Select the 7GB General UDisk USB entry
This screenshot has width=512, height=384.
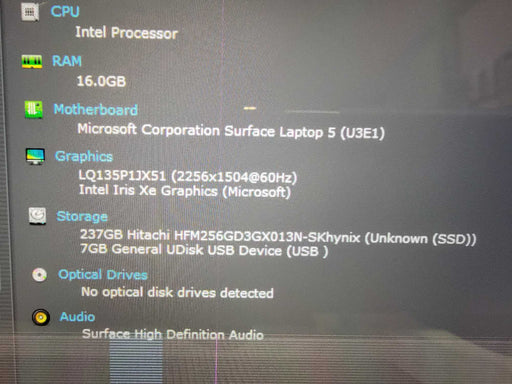point(204,250)
